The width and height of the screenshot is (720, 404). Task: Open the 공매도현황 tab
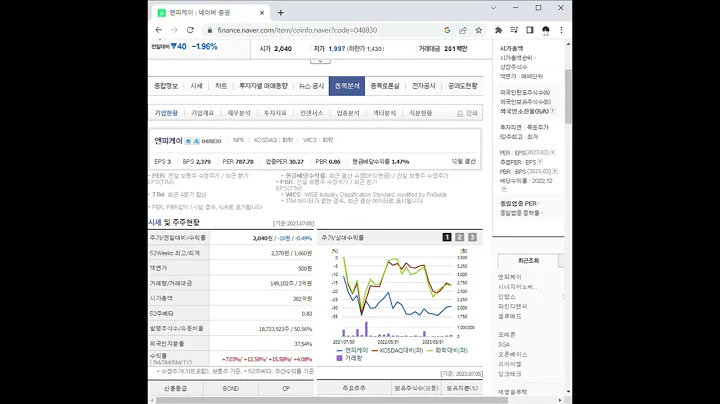coord(462,86)
